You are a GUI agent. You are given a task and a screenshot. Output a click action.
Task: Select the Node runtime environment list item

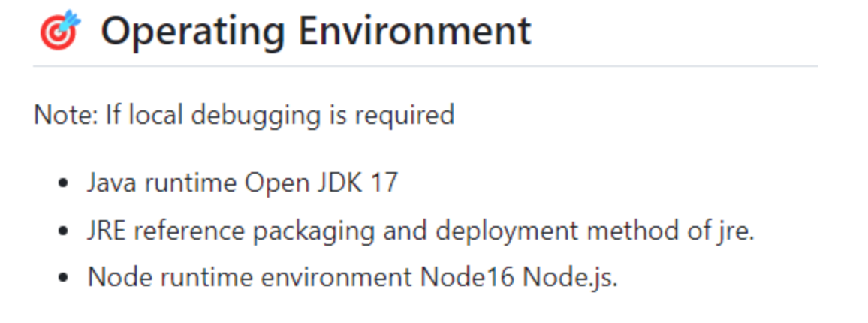pos(353,277)
